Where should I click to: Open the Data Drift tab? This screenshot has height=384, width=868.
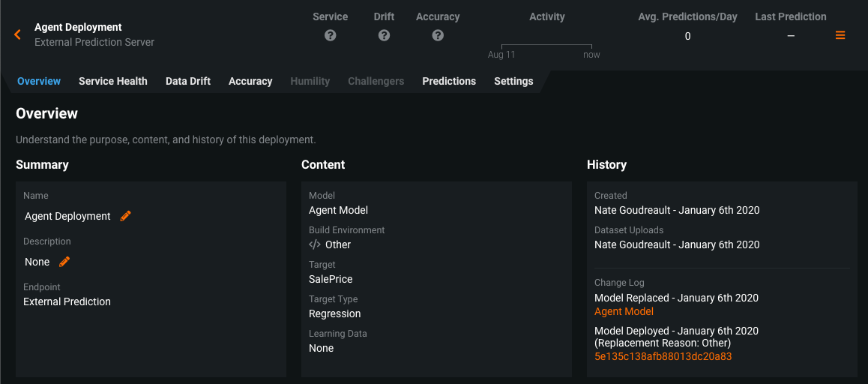click(188, 81)
